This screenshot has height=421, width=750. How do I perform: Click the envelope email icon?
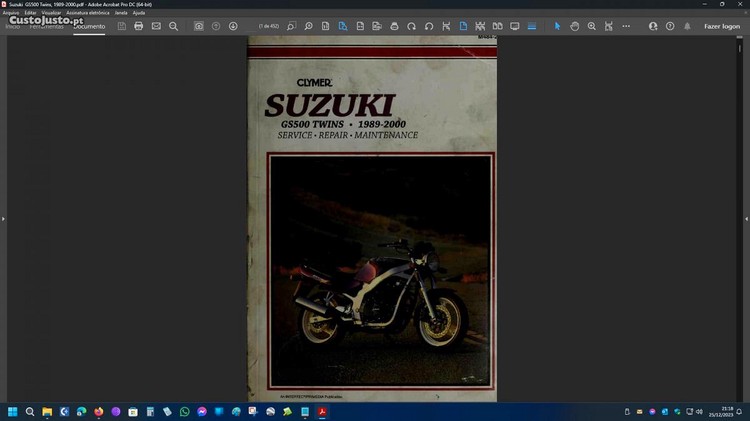tap(156, 26)
